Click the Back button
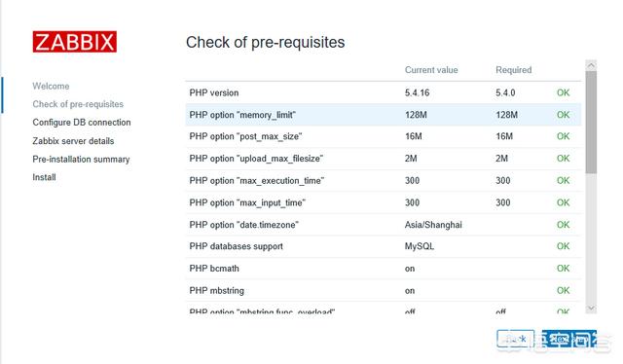Screen dimensions: 623x364 (x=515, y=339)
